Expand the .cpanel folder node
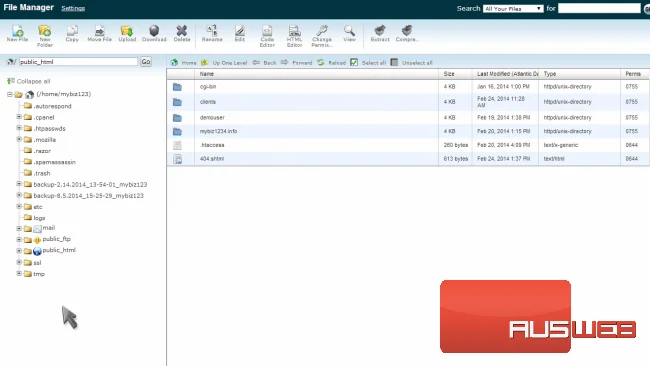650x366 pixels. coord(19,117)
